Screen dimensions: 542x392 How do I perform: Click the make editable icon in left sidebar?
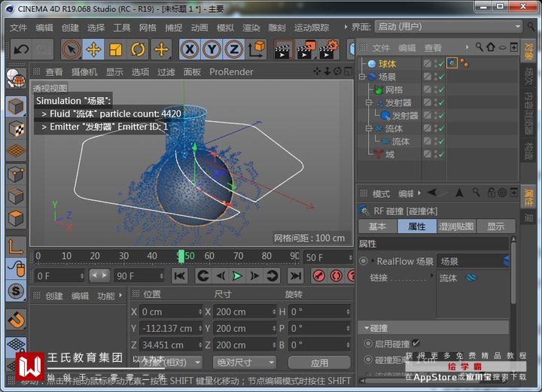[x=16, y=78]
